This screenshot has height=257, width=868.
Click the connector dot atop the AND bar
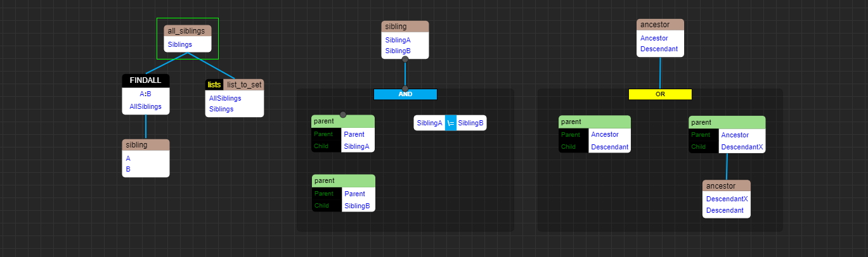pyautogui.click(x=405, y=89)
